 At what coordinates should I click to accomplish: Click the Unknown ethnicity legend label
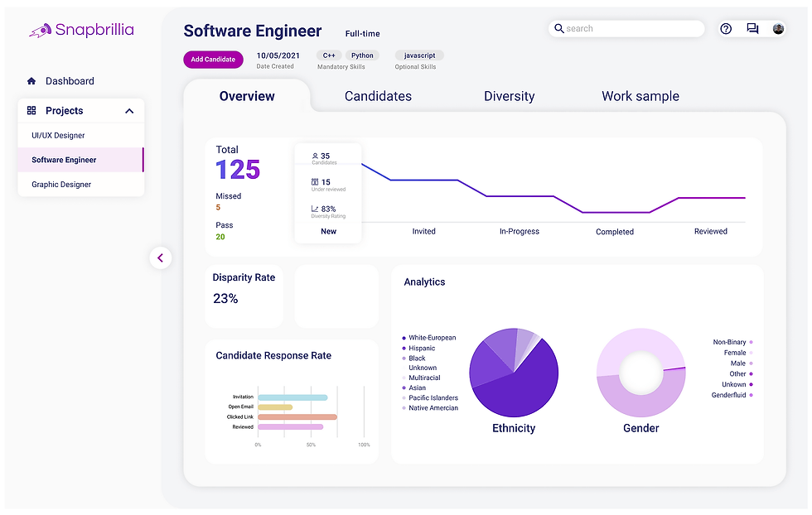423,368
